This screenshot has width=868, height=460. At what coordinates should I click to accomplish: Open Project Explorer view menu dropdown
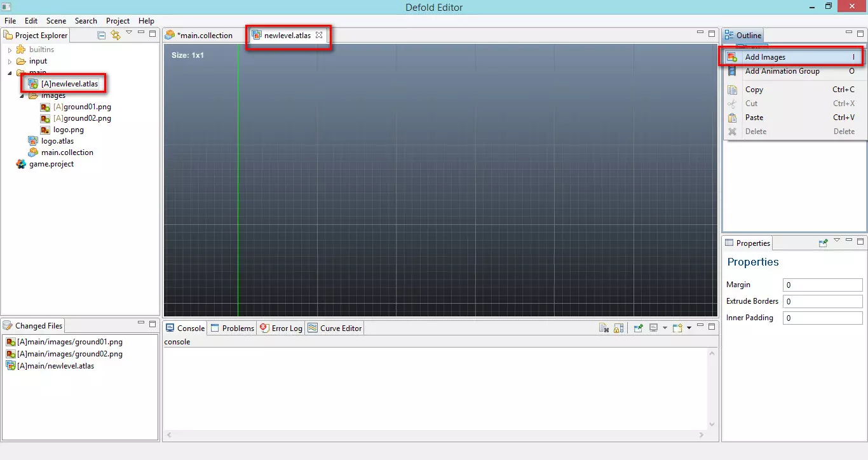coord(129,33)
